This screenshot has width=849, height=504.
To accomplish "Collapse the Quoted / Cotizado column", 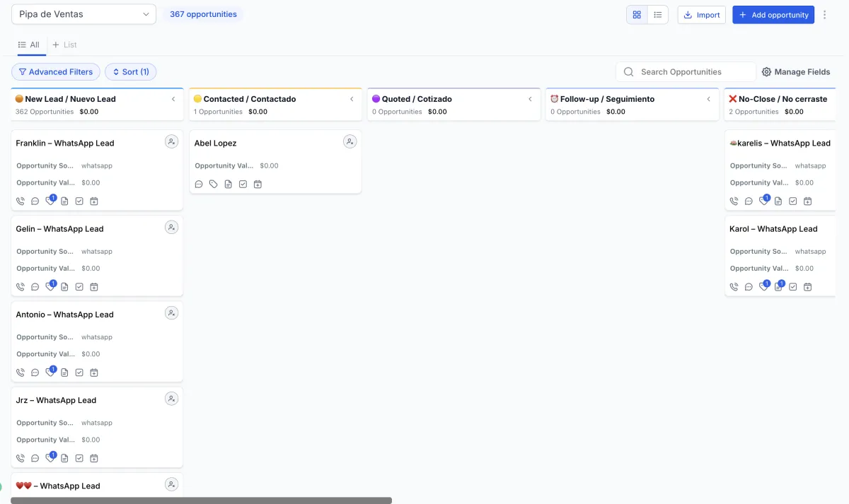I will click(x=530, y=99).
